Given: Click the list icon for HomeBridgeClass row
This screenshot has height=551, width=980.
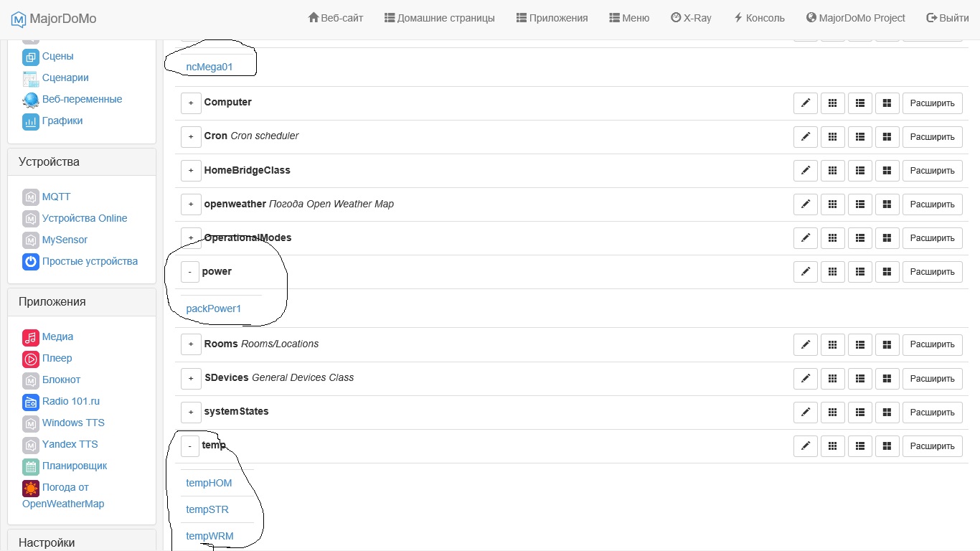Looking at the screenshot, I should tap(859, 171).
